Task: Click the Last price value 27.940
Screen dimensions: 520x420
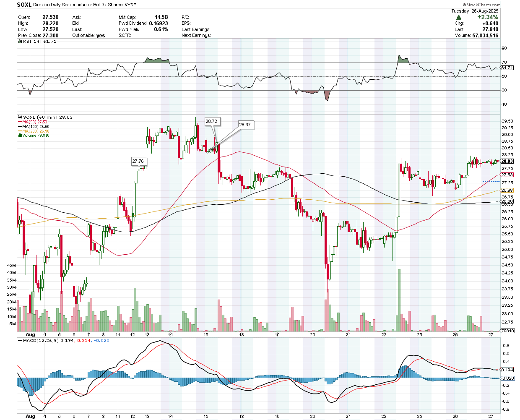Action: pos(490,29)
